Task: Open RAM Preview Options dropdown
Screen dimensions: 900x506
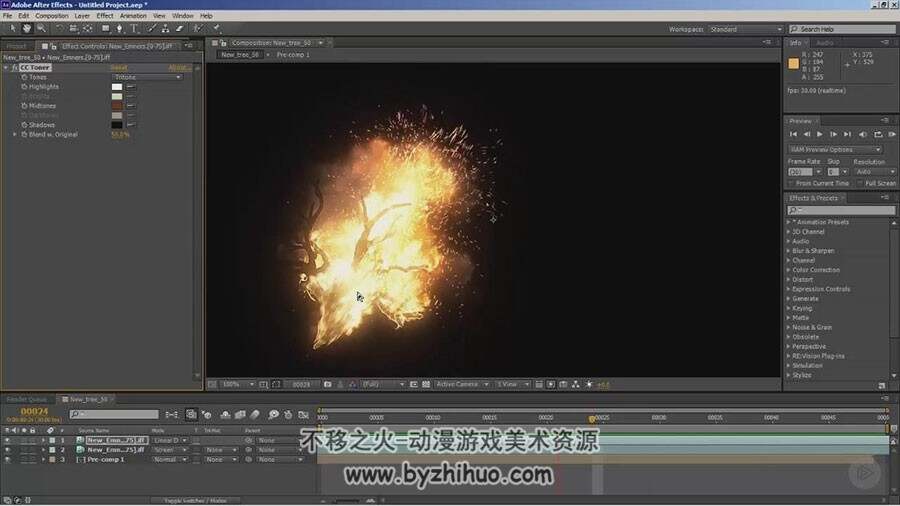Action: 835,149
